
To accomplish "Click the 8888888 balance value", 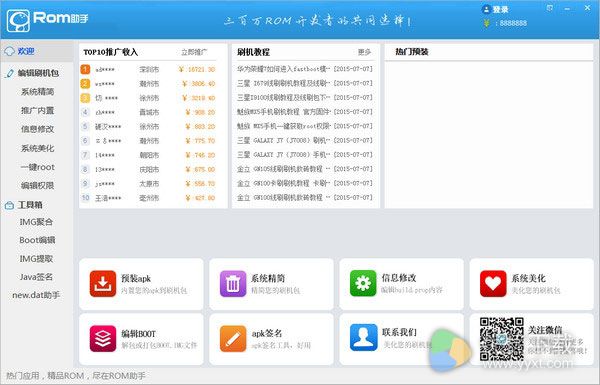I will [x=513, y=23].
